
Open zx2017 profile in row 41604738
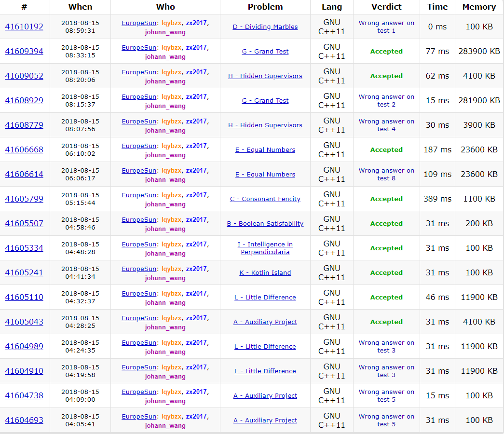pos(196,392)
